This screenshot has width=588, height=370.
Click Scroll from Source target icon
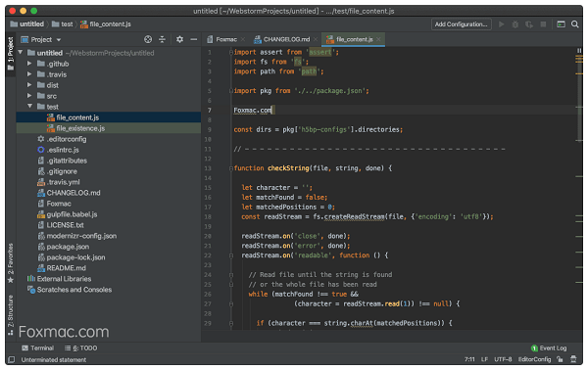click(148, 39)
